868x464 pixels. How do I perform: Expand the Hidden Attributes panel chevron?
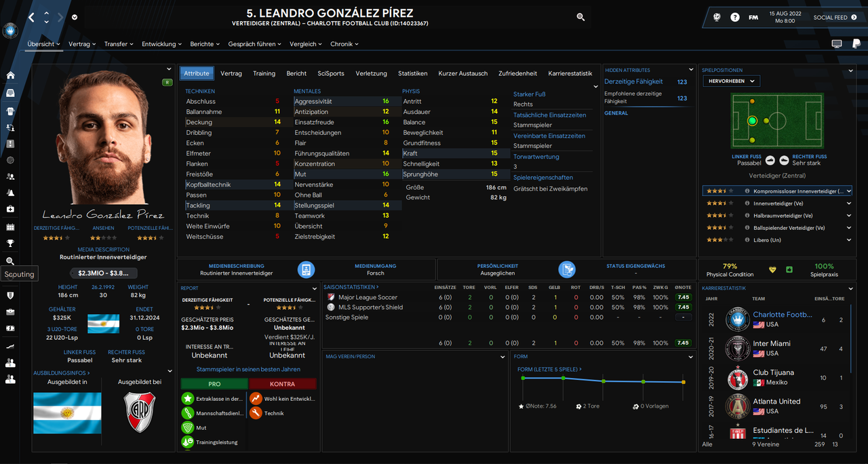click(691, 69)
